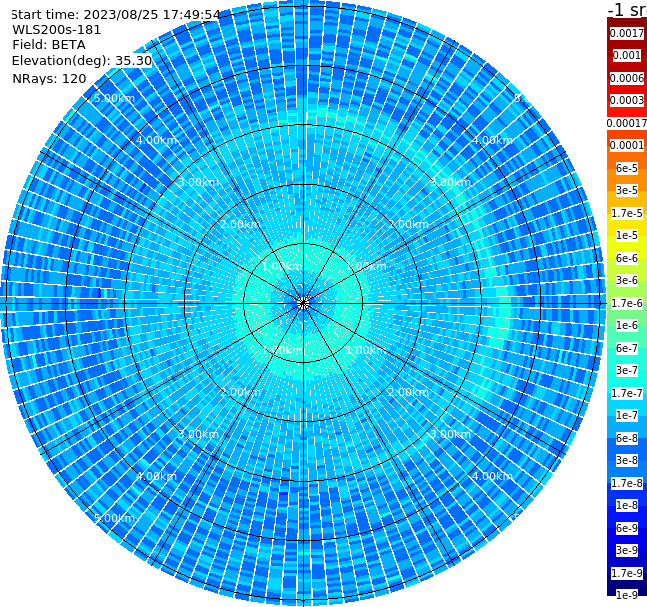
Task: Select the 1e-9 colorbar bottom label
Action: coord(627,595)
